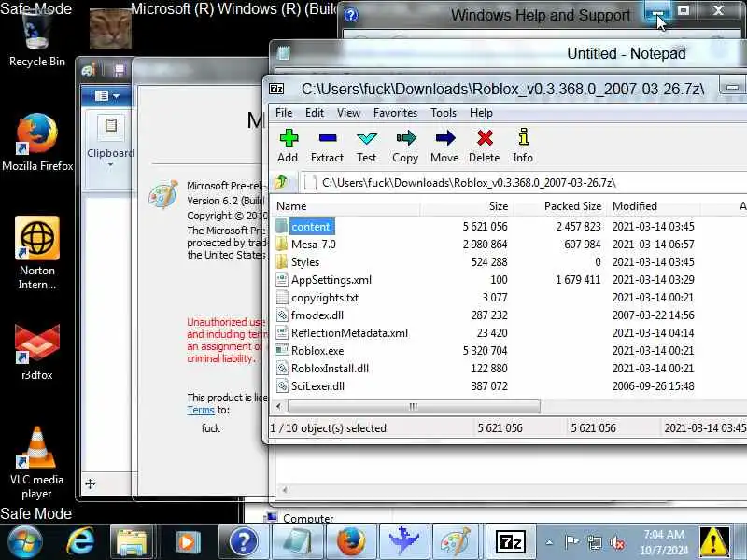The width and height of the screenshot is (747, 560).
Task: Click the Extract toolbar icon
Action: pyautogui.click(x=327, y=146)
